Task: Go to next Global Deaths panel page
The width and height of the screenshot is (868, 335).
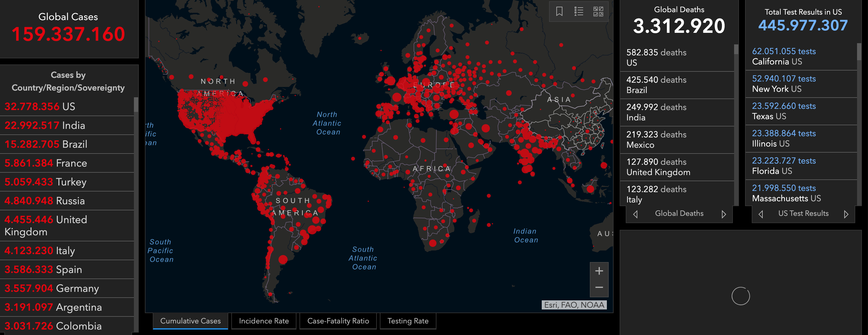Action: [x=723, y=214]
